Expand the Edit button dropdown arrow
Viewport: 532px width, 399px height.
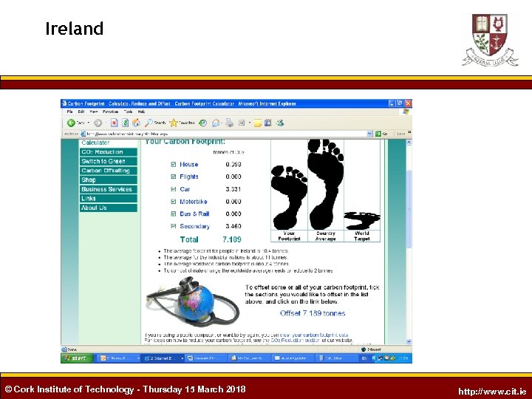250,123
